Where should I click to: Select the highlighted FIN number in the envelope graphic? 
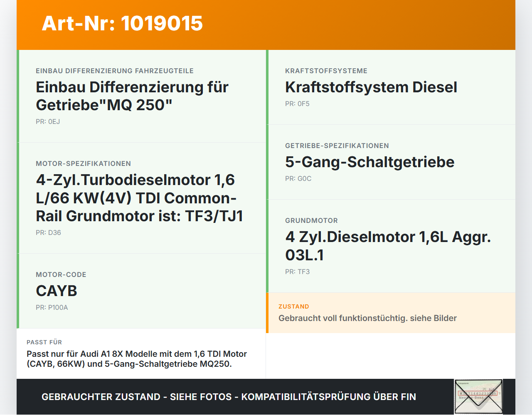point(478,393)
